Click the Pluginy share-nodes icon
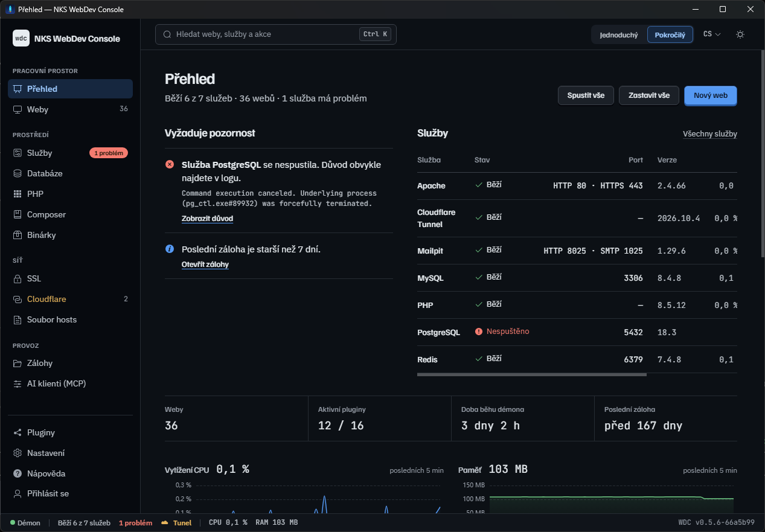The image size is (765, 532). (x=18, y=432)
